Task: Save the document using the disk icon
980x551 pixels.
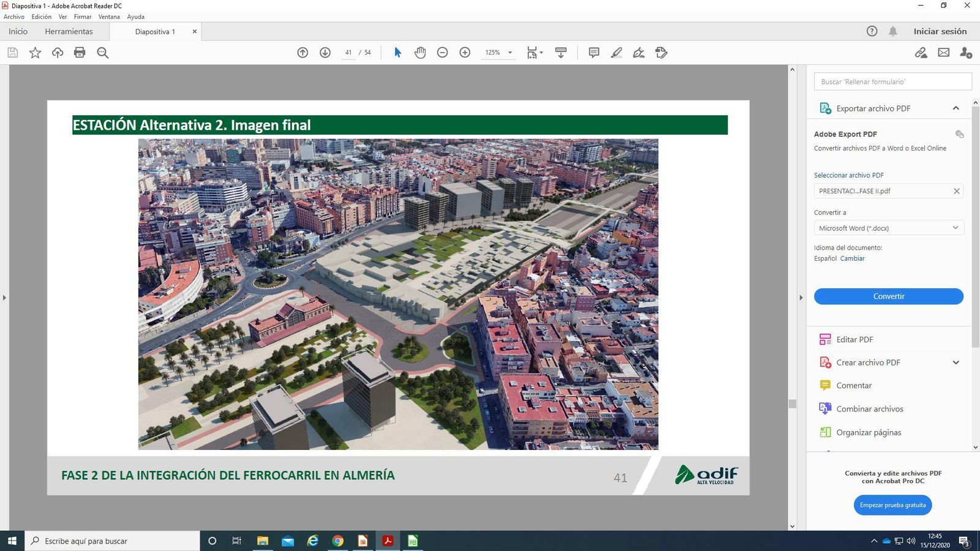Action: click(x=12, y=53)
